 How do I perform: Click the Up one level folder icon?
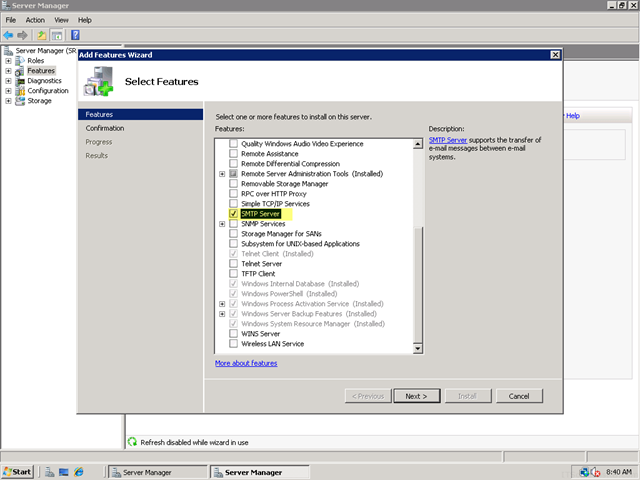click(42, 36)
